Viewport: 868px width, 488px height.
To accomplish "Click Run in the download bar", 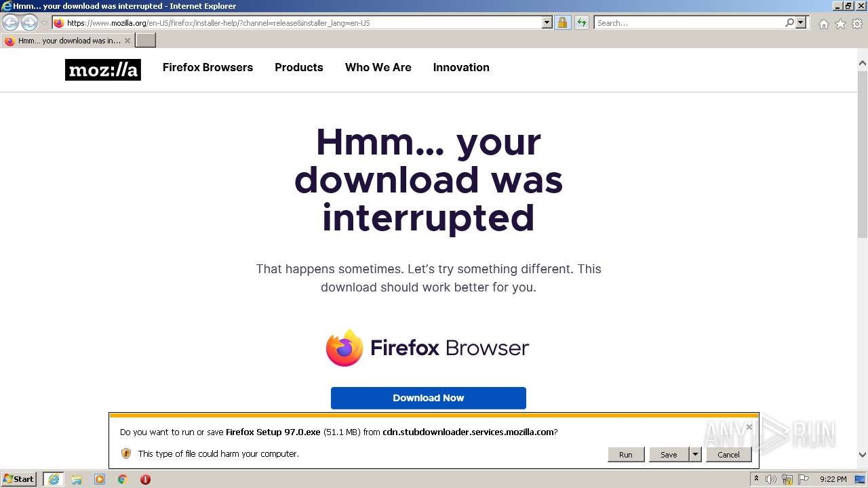I will [626, 455].
